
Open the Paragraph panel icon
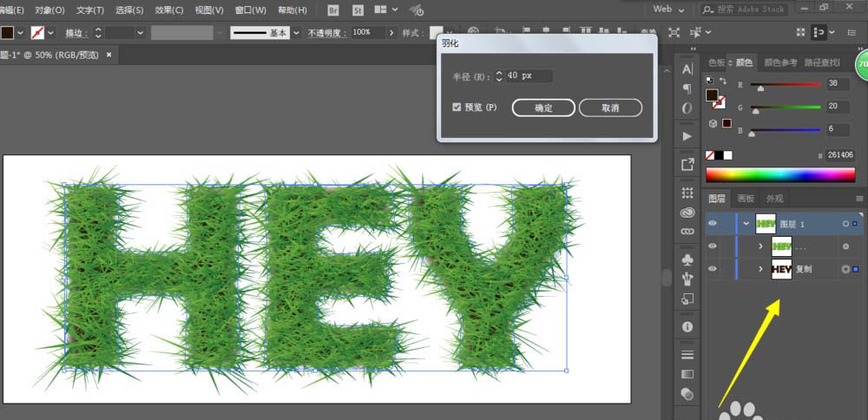pos(687,89)
